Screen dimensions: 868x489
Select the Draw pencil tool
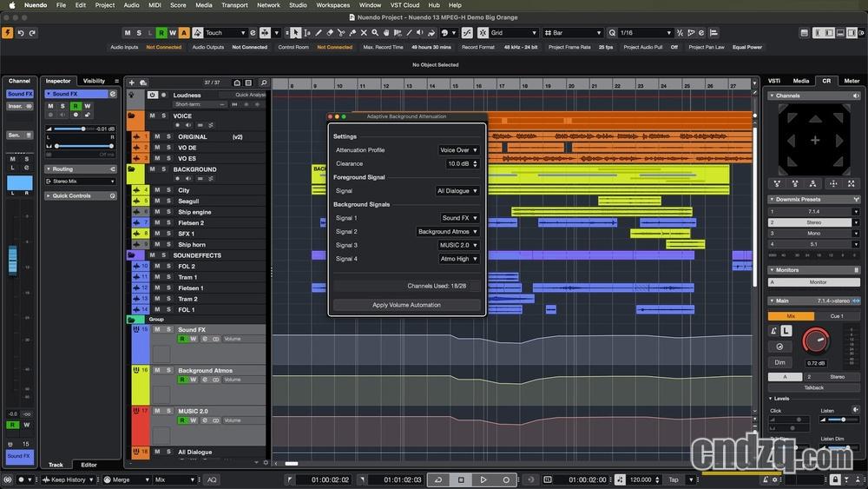[319, 33]
